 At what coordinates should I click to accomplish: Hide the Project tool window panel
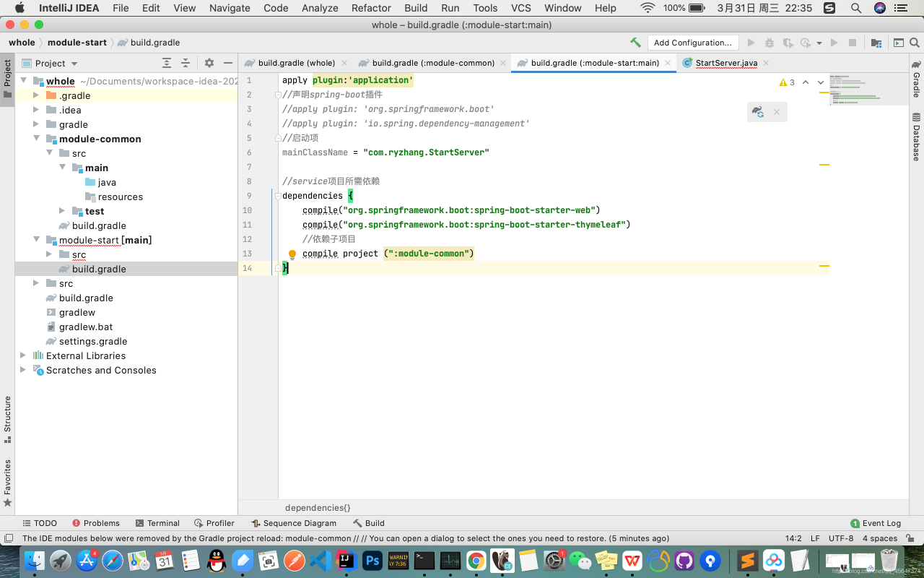pos(228,63)
